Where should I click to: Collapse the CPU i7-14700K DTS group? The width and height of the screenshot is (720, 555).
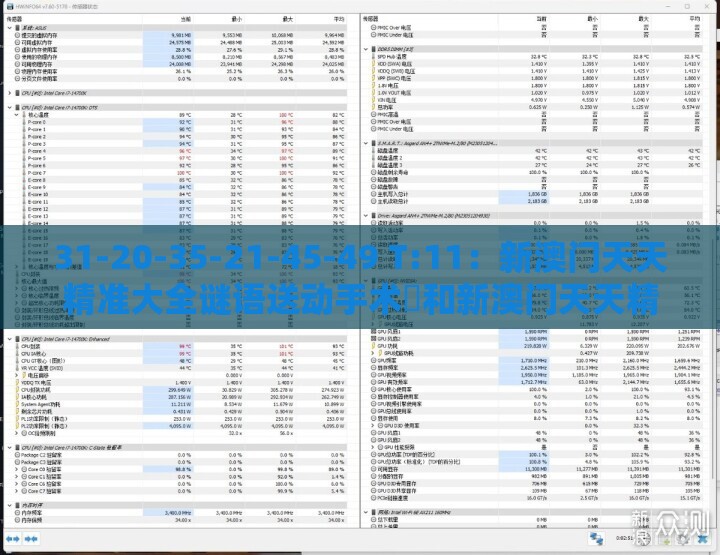10,107
